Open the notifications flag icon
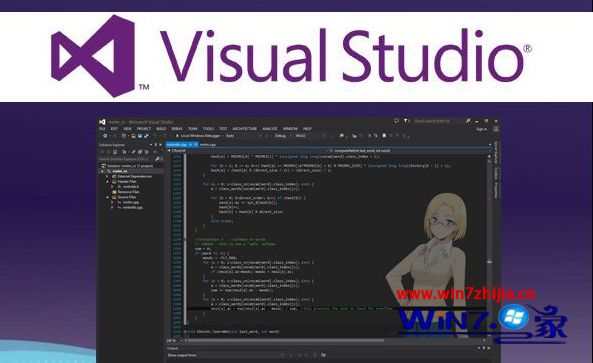 click(406, 121)
